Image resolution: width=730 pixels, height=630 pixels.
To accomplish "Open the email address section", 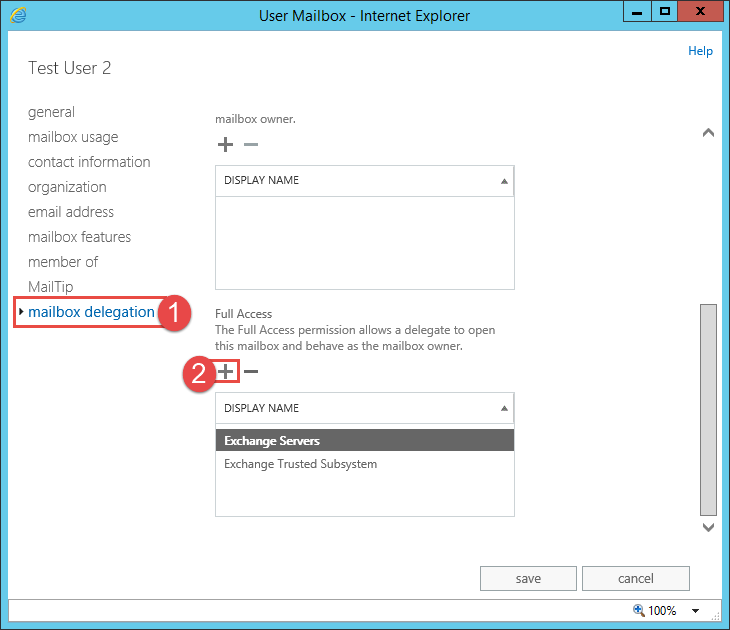I will 71,212.
